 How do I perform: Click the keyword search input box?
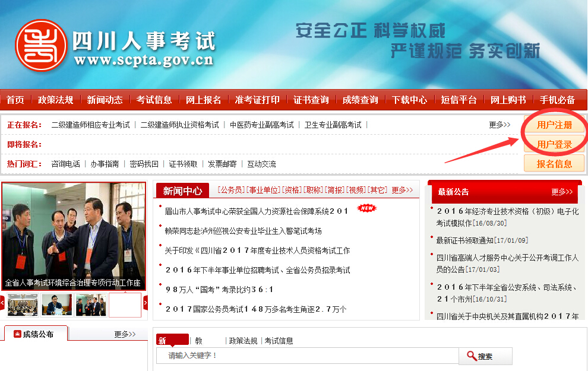pyautogui.click(x=309, y=356)
